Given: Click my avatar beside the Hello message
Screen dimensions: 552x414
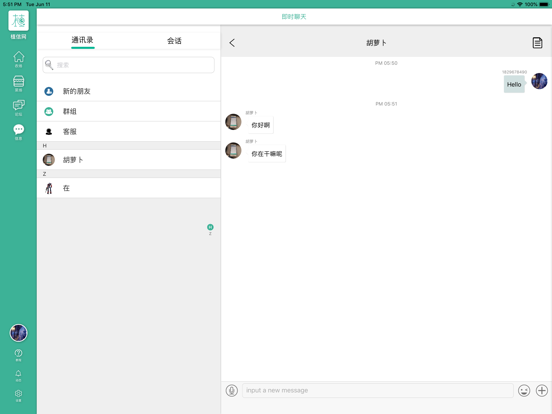Looking at the screenshot, I should pyautogui.click(x=539, y=81).
